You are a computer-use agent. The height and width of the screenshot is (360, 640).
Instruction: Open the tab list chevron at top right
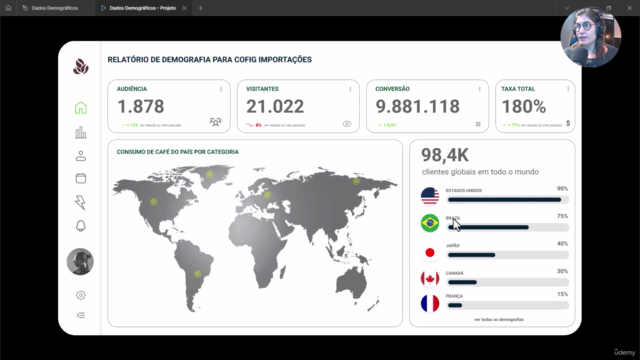(567, 8)
